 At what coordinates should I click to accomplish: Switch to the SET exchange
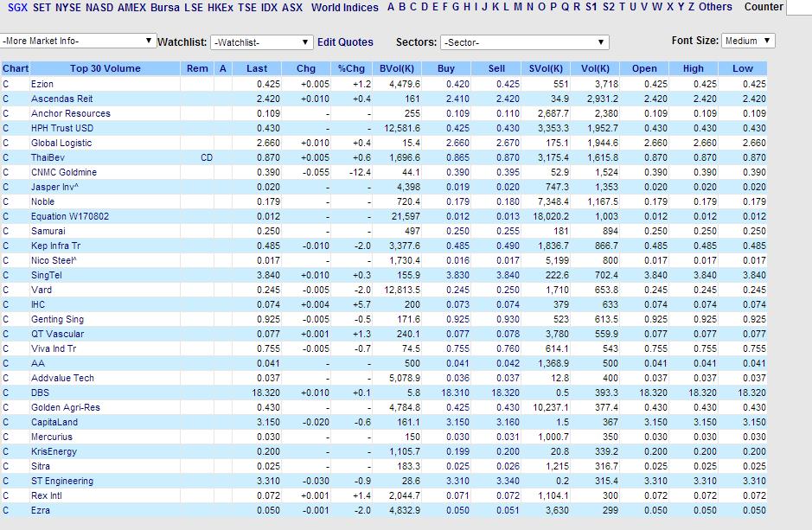[42, 7]
